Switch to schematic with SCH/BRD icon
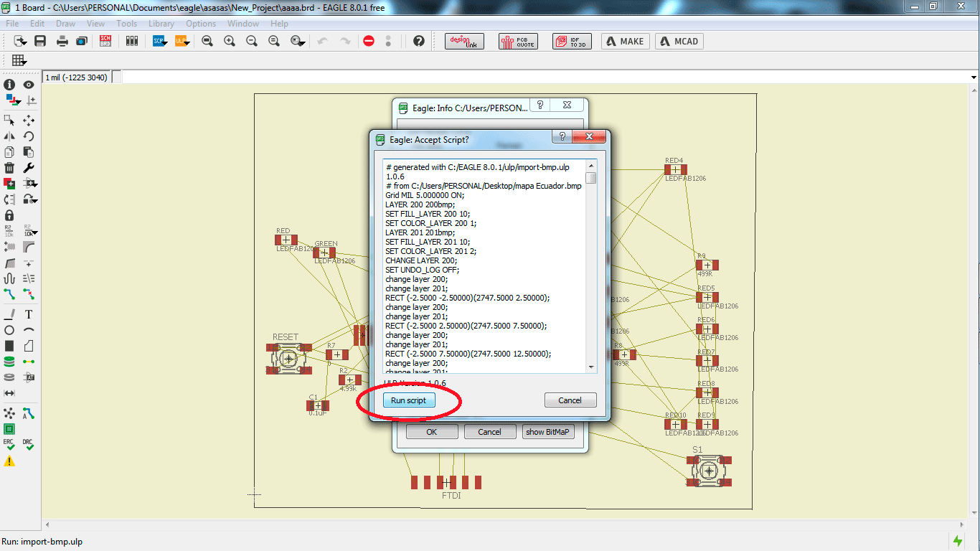The height and width of the screenshot is (551, 980). (x=105, y=41)
